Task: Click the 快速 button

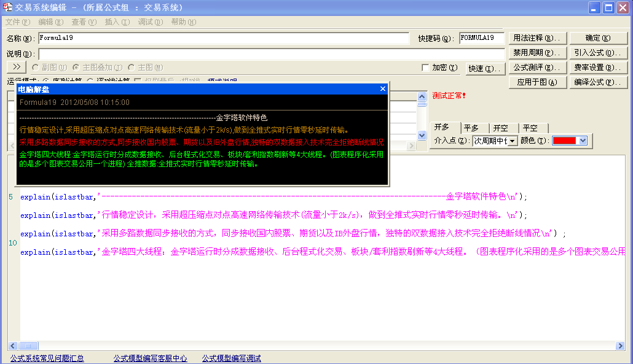Action: (485, 69)
